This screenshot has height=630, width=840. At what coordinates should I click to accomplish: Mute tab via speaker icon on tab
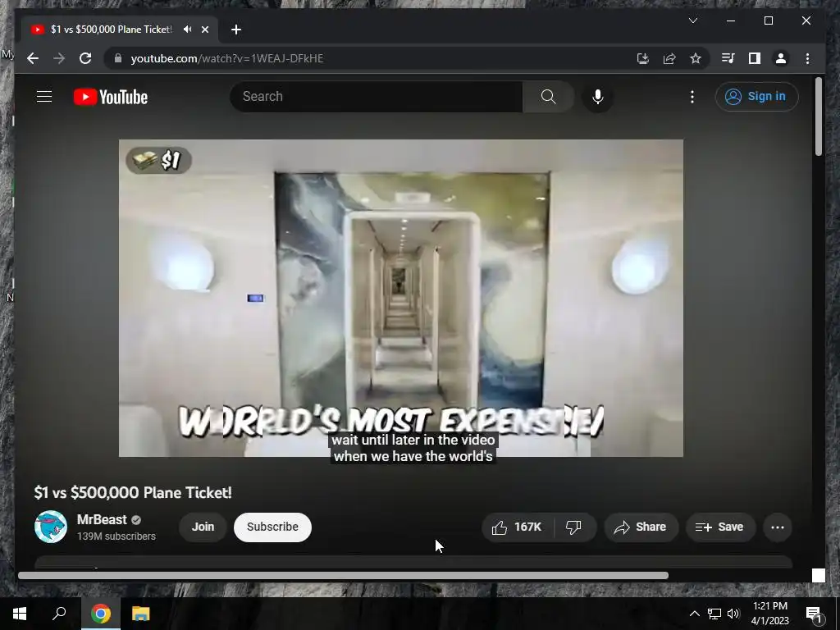pyautogui.click(x=187, y=30)
